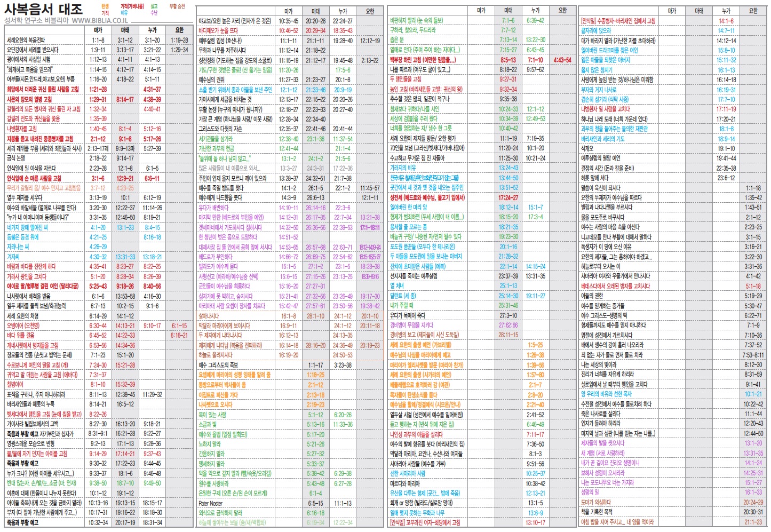
Task: Click the 부활 승천 legend label
Action: point(177,6)
